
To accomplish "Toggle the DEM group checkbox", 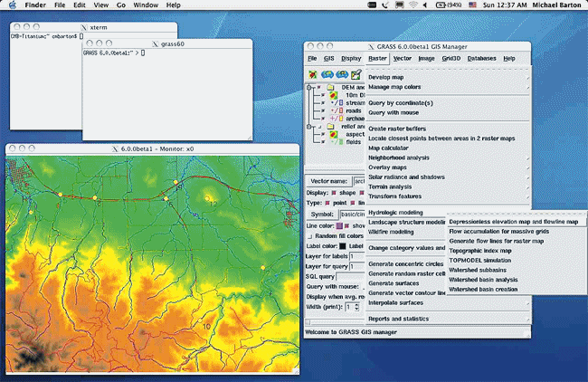I will [319, 88].
